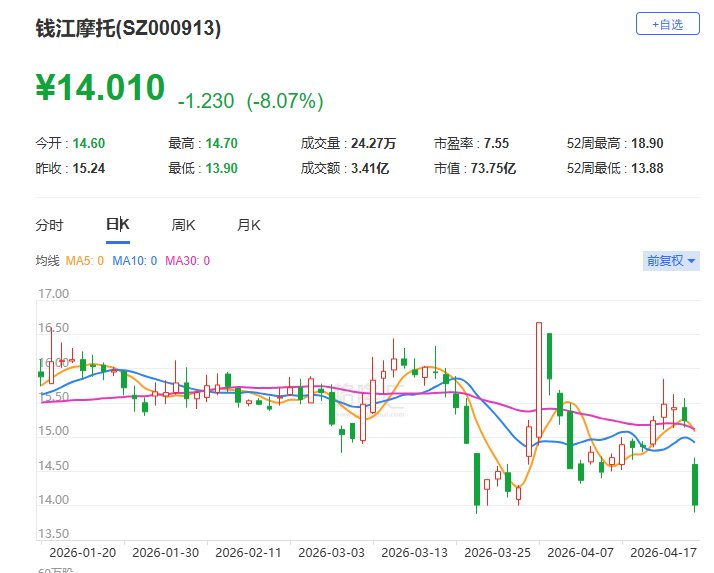Open the 周K weekly chart tab
Screen dimensions: 714x573
tap(183, 225)
